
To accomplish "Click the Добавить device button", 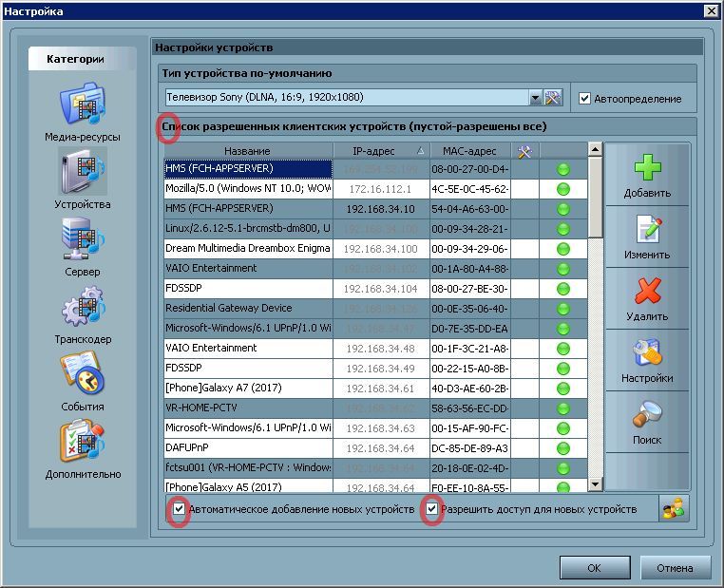I will tap(647, 176).
